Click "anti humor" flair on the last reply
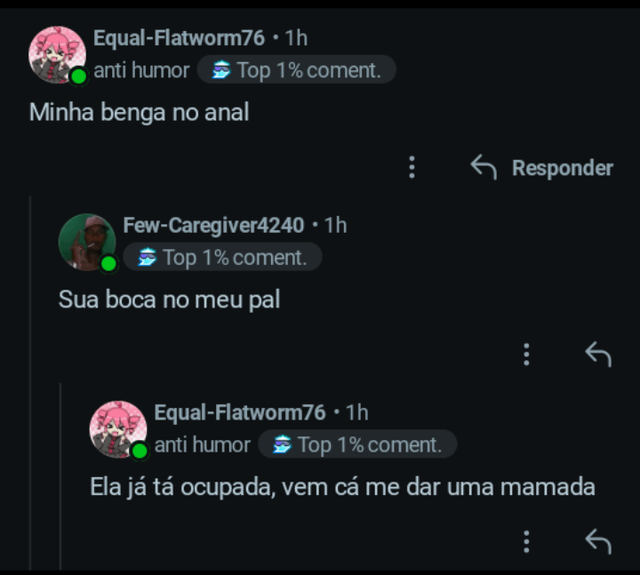 (x=202, y=444)
